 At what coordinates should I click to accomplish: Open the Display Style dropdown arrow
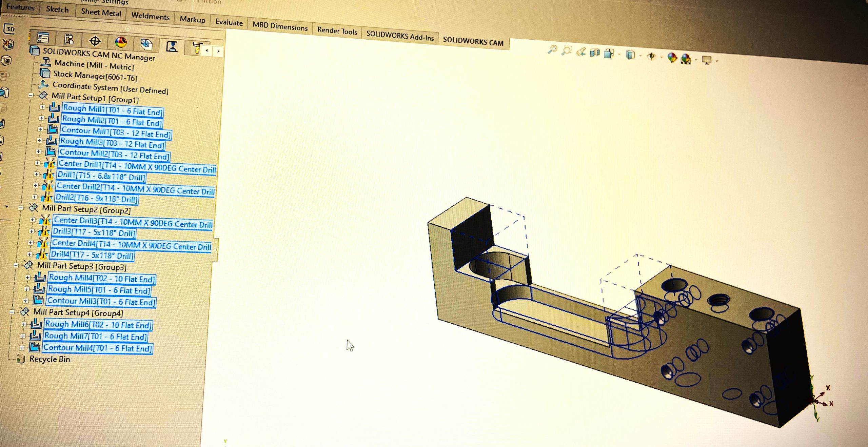(x=640, y=56)
